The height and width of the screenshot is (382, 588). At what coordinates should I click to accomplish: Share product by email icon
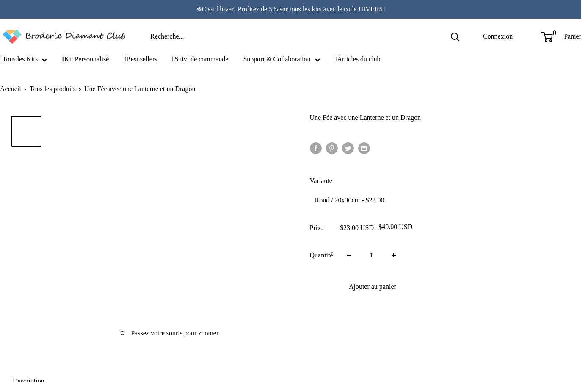tap(364, 148)
